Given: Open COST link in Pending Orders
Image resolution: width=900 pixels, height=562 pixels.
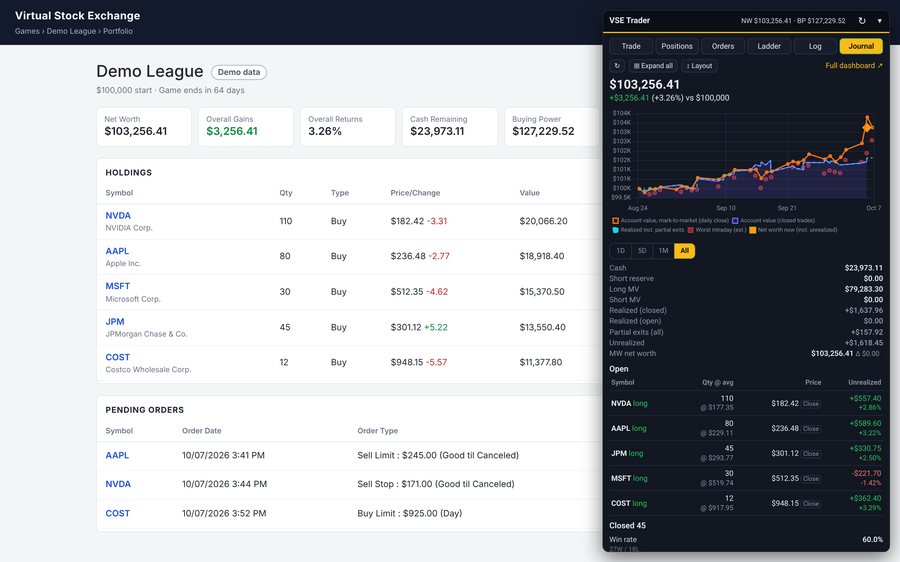Looking at the screenshot, I should (x=118, y=513).
